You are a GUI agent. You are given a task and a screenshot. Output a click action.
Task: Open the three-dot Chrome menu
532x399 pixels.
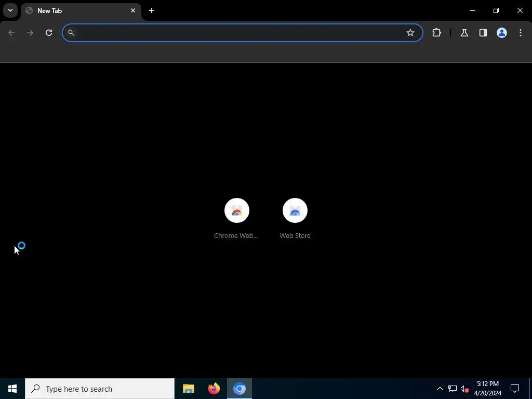(x=521, y=33)
